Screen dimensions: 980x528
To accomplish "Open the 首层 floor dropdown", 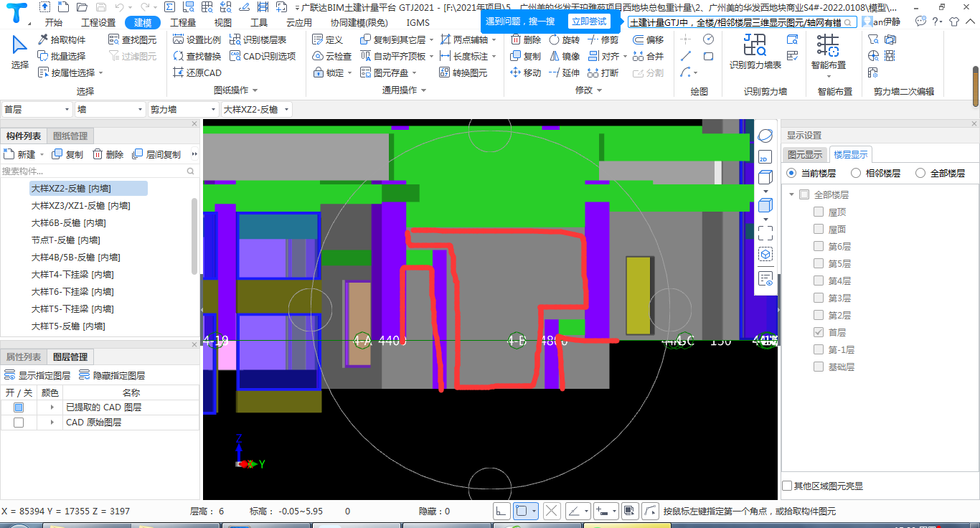I will (37, 109).
